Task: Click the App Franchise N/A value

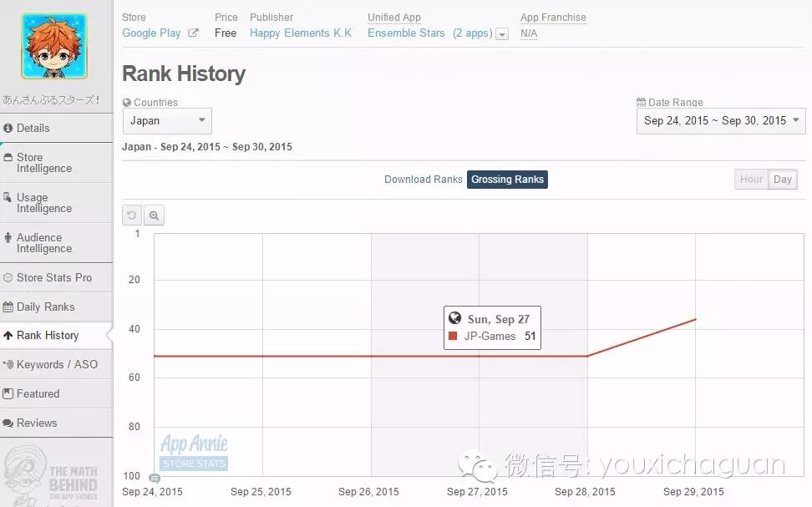Action: pyautogui.click(x=529, y=33)
